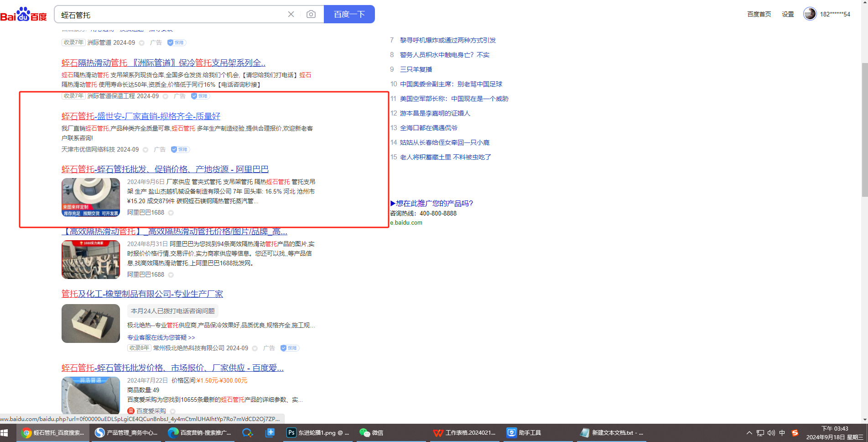Open the taskbar clock showing 下午 03:43

point(835,433)
